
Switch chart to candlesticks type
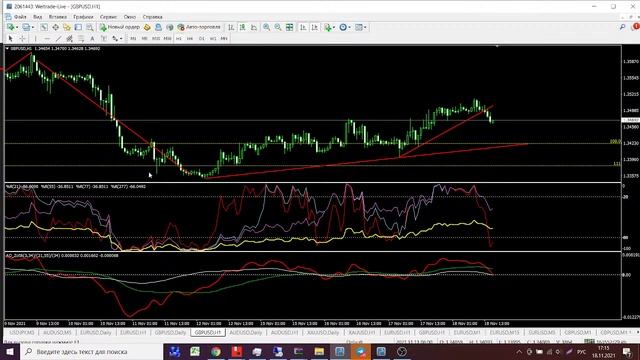[x=242, y=27]
